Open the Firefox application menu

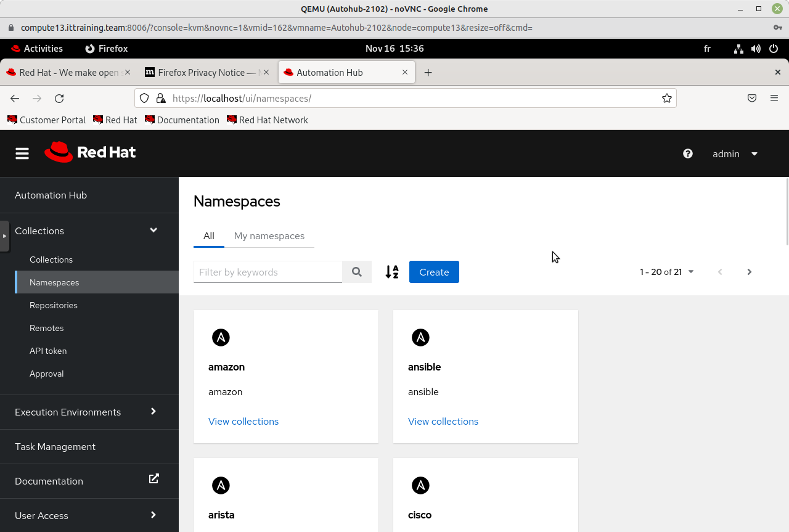point(774,98)
